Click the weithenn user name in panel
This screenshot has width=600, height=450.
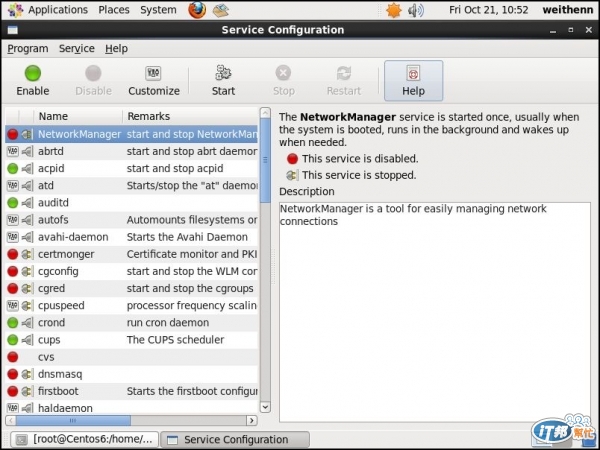click(x=567, y=10)
